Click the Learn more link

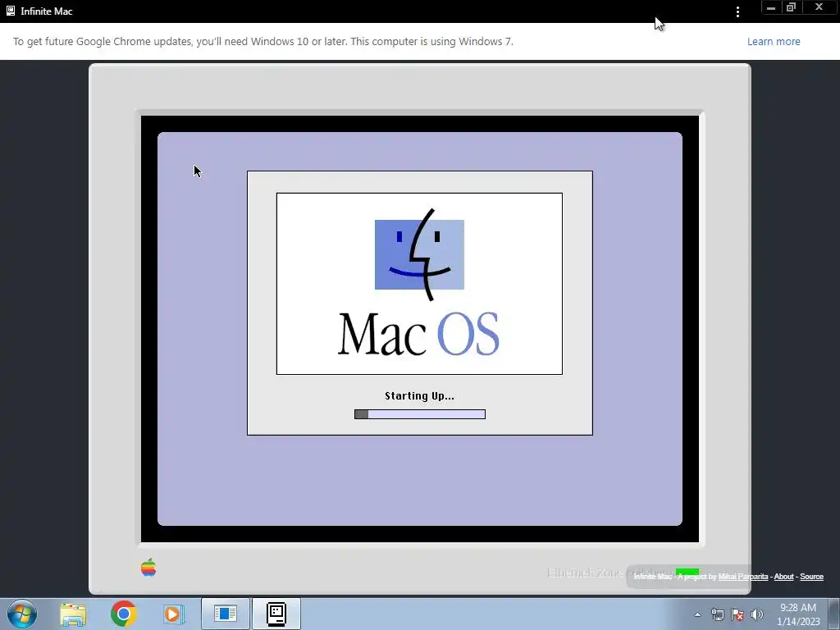coord(773,41)
